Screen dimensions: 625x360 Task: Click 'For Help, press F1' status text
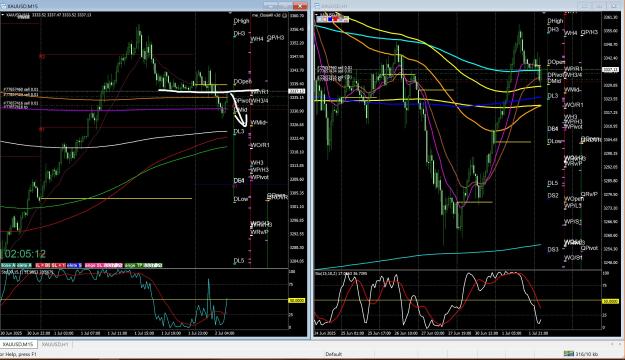pyautogui.click(x=18, y=354)
